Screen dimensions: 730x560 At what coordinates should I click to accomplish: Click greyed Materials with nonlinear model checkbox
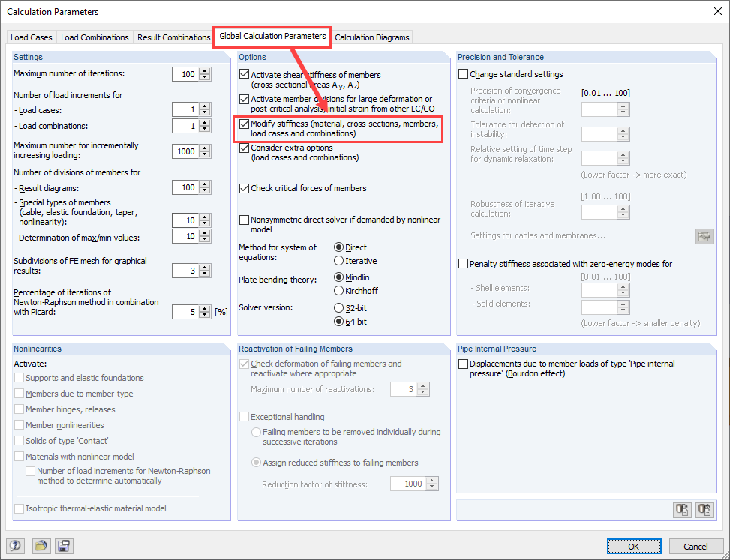click(x=19, y=457)
